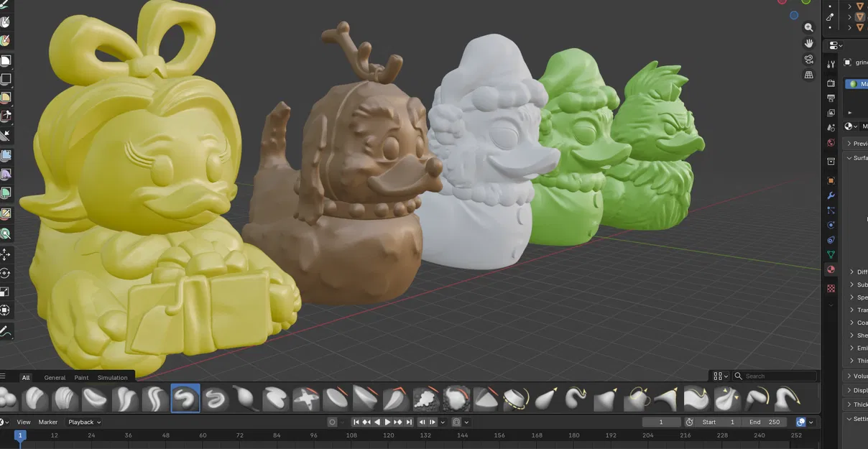Toggle camera view with camera gizmo icon
Viewport: 868px width, 449px height.
pos(809,59)
